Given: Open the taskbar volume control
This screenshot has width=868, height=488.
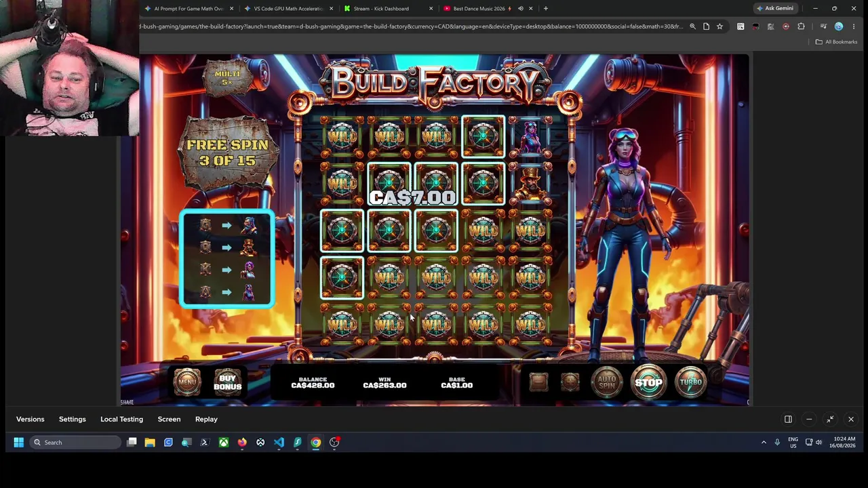Looking at the screenshot, I should click(x=818, y=443).
